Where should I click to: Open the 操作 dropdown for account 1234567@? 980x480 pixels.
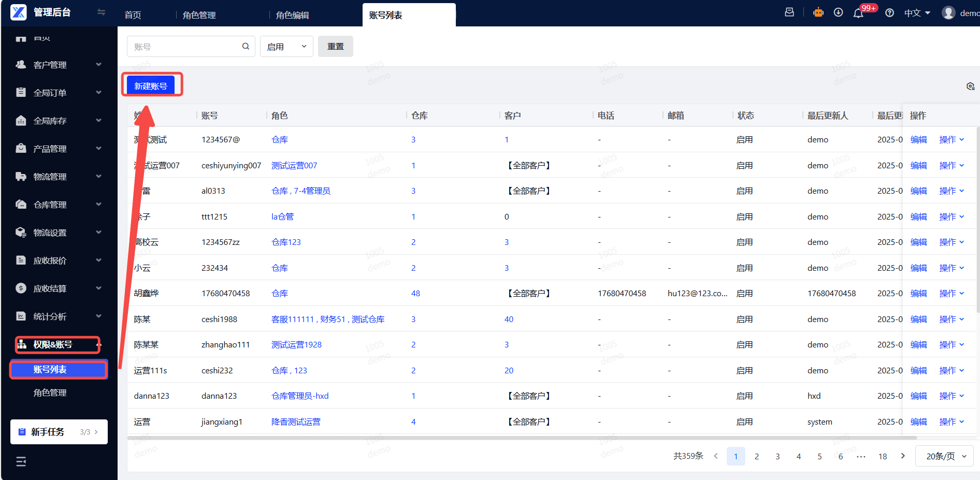[x=952, y=140]
